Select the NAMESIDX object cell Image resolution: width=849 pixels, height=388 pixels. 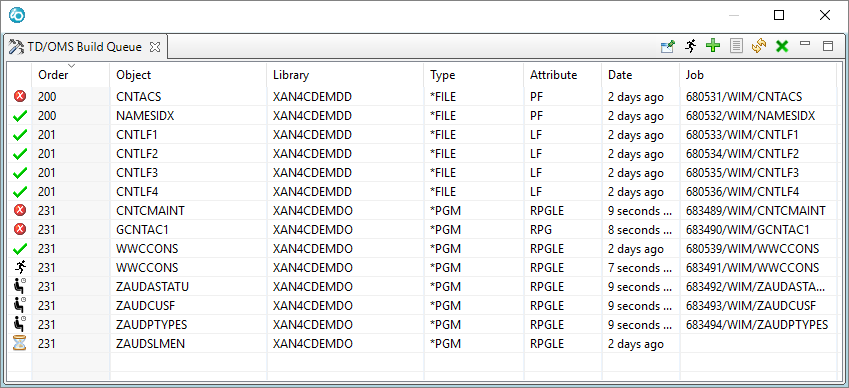point(188,116)
